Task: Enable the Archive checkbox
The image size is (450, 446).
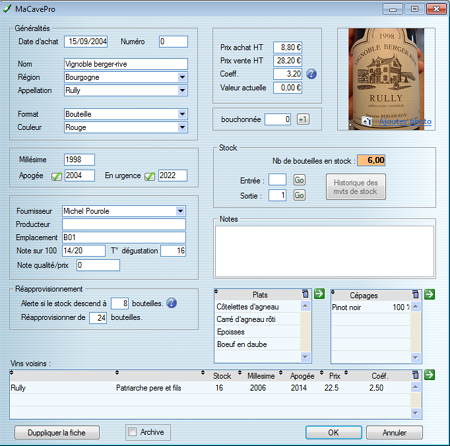Action: tap(132, 432)
